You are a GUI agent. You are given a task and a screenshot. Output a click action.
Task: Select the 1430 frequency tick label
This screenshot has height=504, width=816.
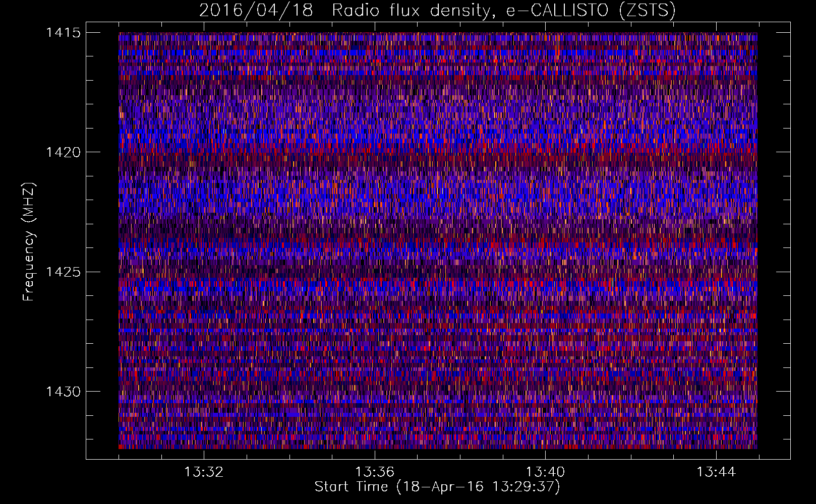pyautogui.click(x=63, y=392)
